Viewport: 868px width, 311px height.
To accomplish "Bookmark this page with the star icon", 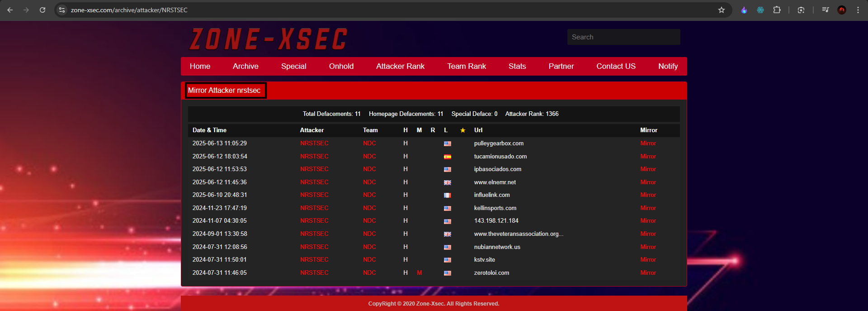I will click(722, 10).
